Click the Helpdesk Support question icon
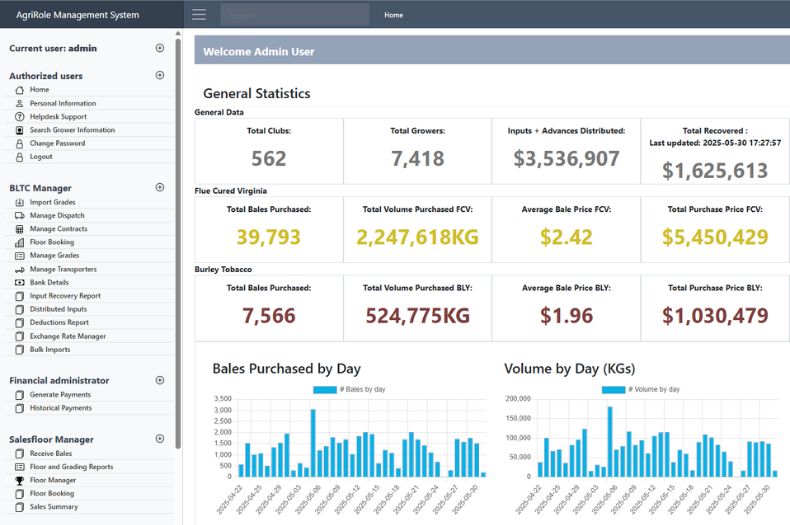 (x=20, y=116)
